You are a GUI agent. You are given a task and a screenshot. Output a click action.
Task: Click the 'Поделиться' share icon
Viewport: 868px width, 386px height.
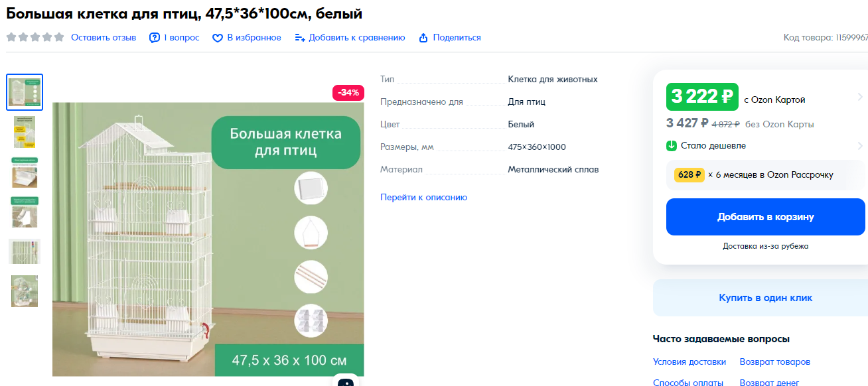point(423,38)
